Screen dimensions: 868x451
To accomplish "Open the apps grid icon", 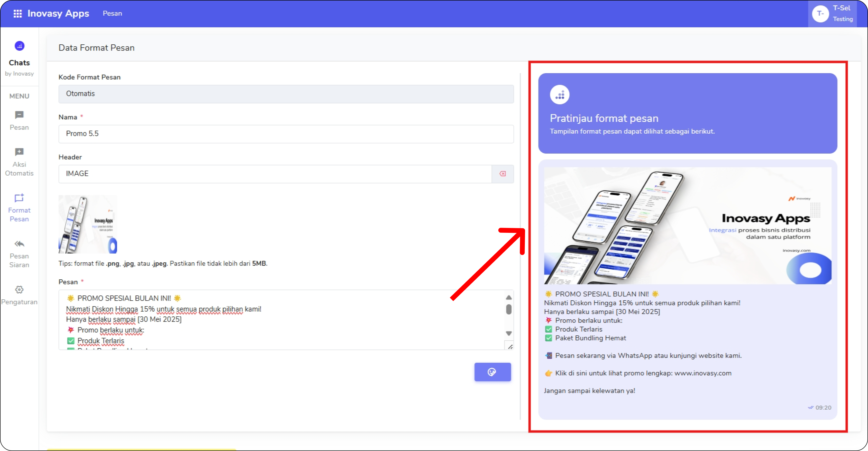I will coord(18,13).
